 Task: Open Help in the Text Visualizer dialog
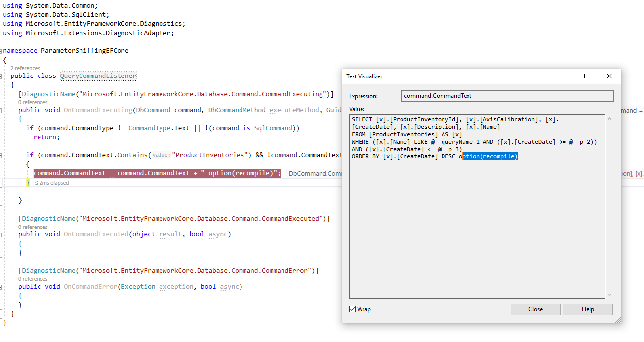pyautogui.click(x=588, y=309)
